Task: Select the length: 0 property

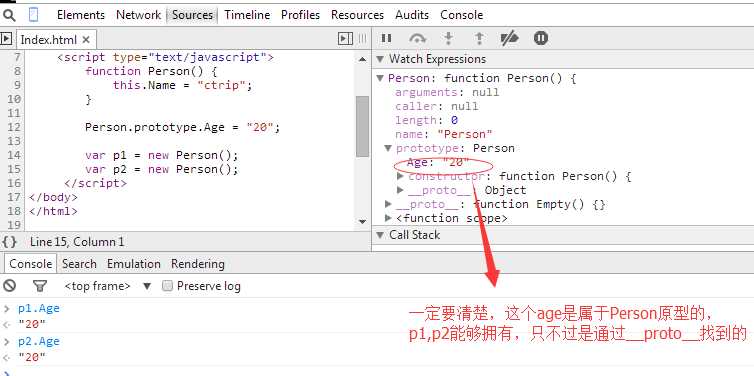Action: 427,120
